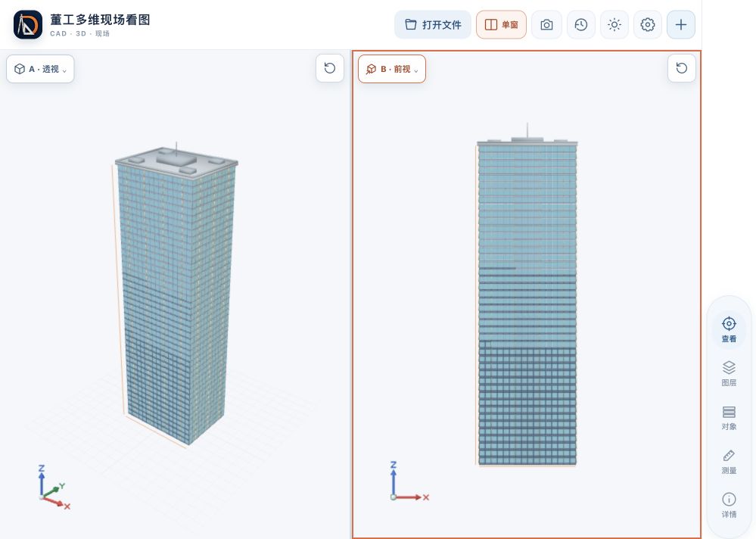The width and height of the screenshot is (756, 539).
Task: Open settings with the gear icon
Action: tap(648, 24)
